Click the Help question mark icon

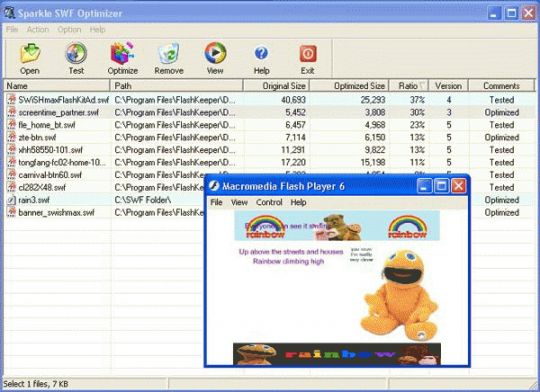coord(261,53)
